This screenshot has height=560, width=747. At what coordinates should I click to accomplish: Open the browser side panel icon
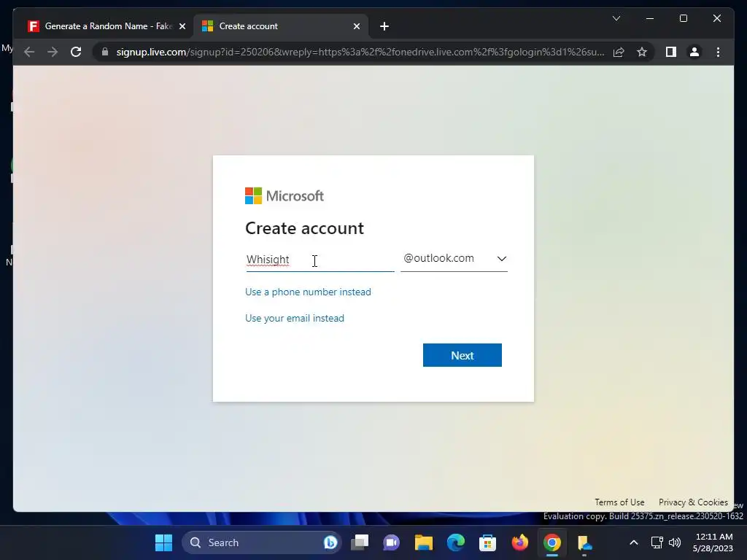[x=671, y=52]
